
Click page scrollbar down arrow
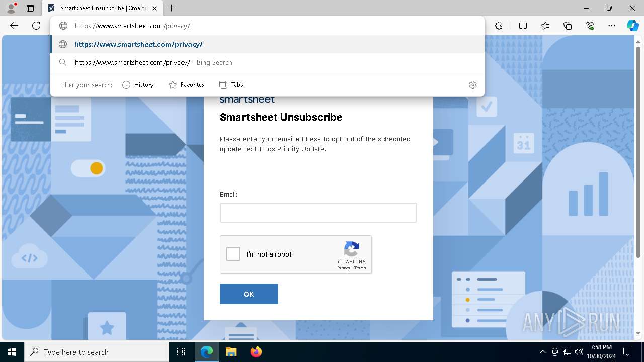(639, 333)
